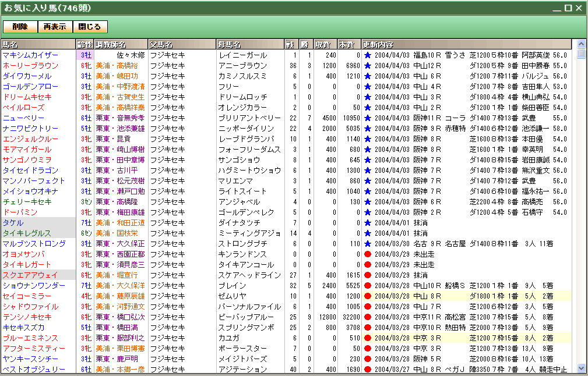Screen dimensions: 588x376
Task: Sort by 調教師名 column header
Action: click(x=121, y=44)
